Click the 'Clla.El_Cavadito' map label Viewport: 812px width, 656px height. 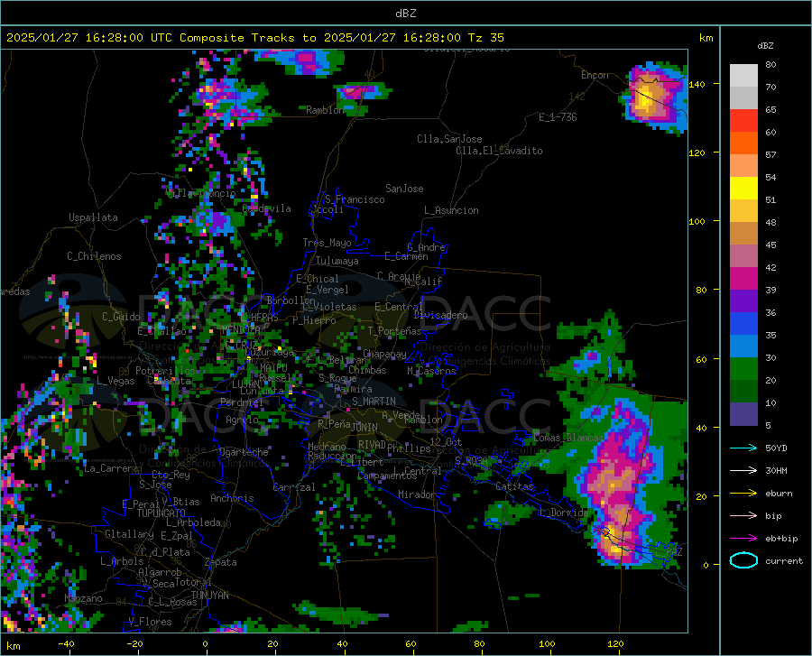click(x=499, y=151)
